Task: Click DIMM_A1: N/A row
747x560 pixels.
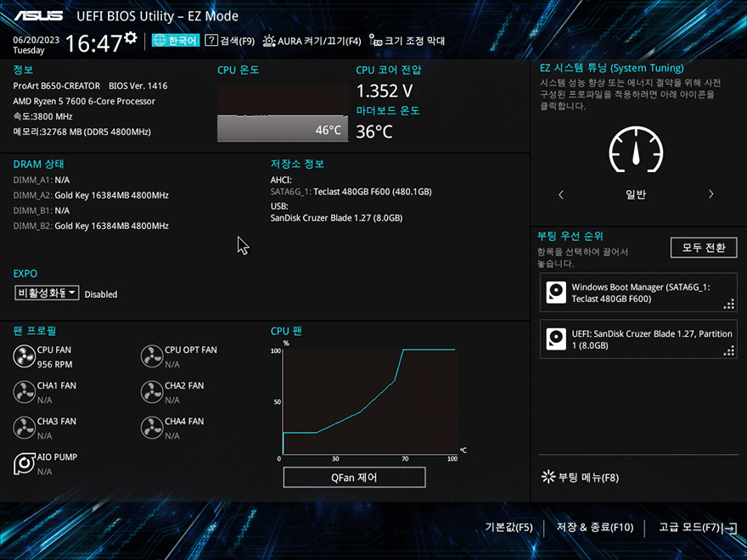Action: pos(42,180)
